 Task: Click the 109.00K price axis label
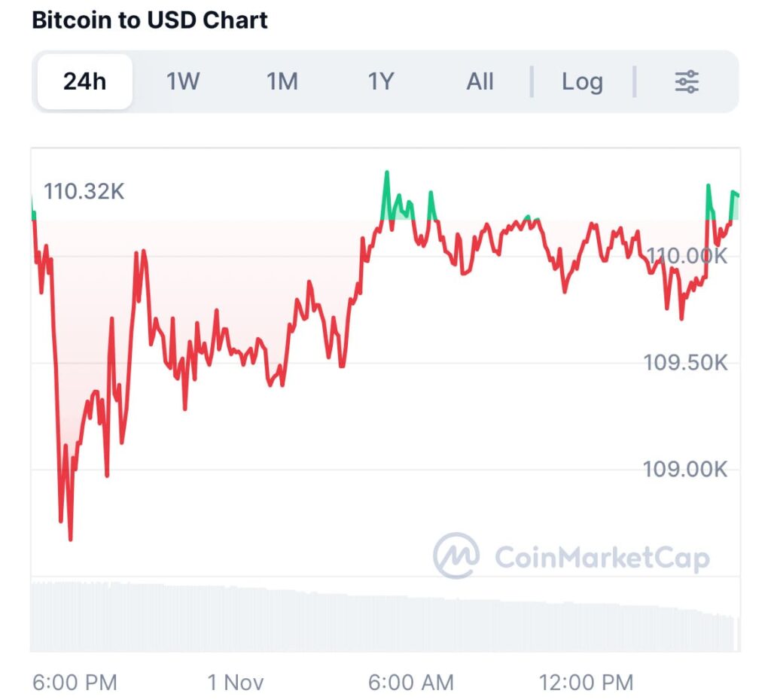[x=685, y=470]
